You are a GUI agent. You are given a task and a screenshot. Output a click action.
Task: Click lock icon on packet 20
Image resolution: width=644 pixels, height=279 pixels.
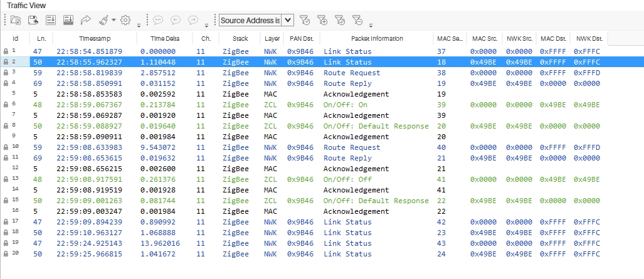(6, 254)
